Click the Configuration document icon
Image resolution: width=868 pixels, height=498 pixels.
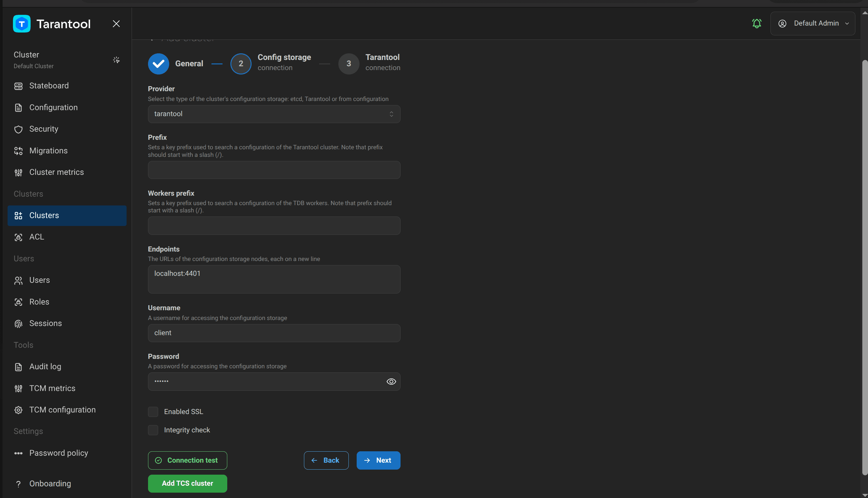point(19,107)
